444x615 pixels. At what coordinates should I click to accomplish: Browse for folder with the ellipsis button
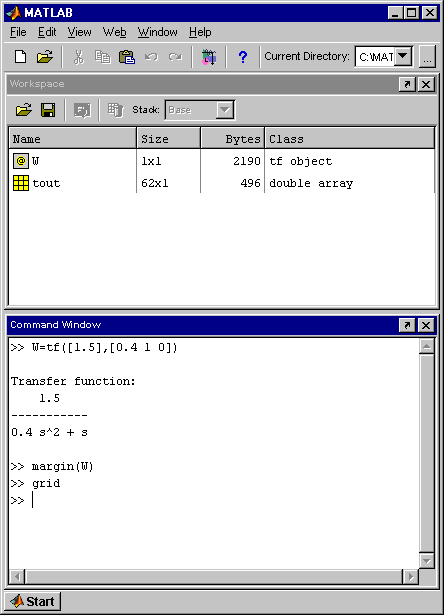tap(428, 57)
